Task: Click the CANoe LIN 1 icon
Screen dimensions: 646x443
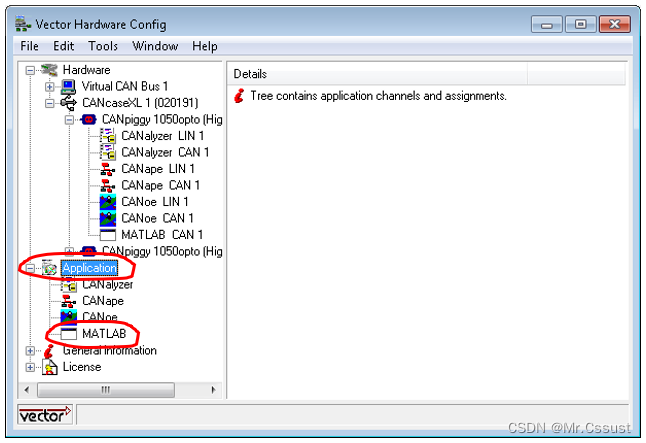Action: [x=108, y=202]
